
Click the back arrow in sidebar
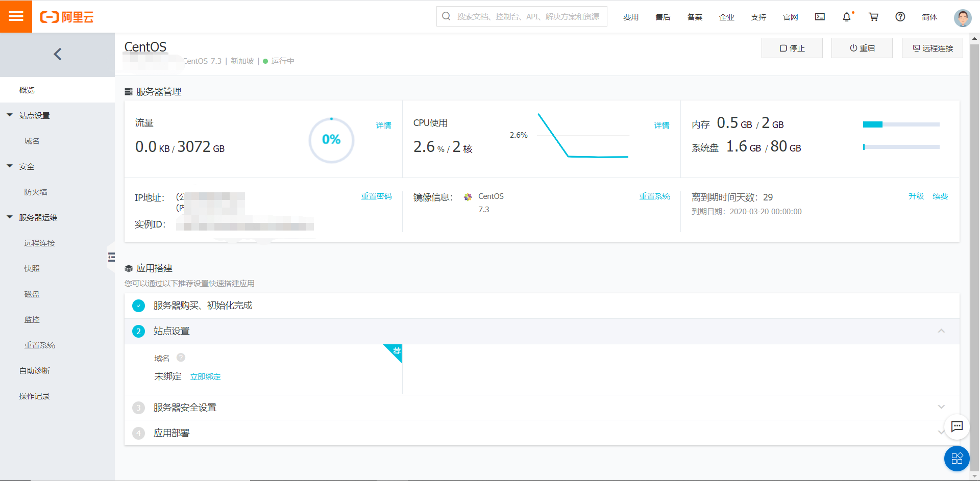click(58, 54)
